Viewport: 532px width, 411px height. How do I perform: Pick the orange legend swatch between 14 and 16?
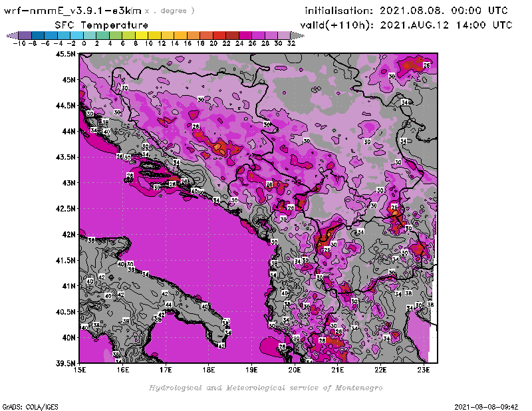coord(180,35)
